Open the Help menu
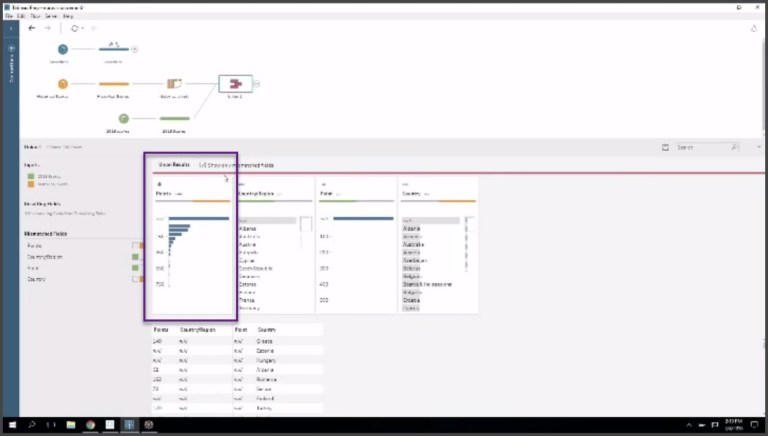Screen dimensions: 768x436 tap(68, 17)
